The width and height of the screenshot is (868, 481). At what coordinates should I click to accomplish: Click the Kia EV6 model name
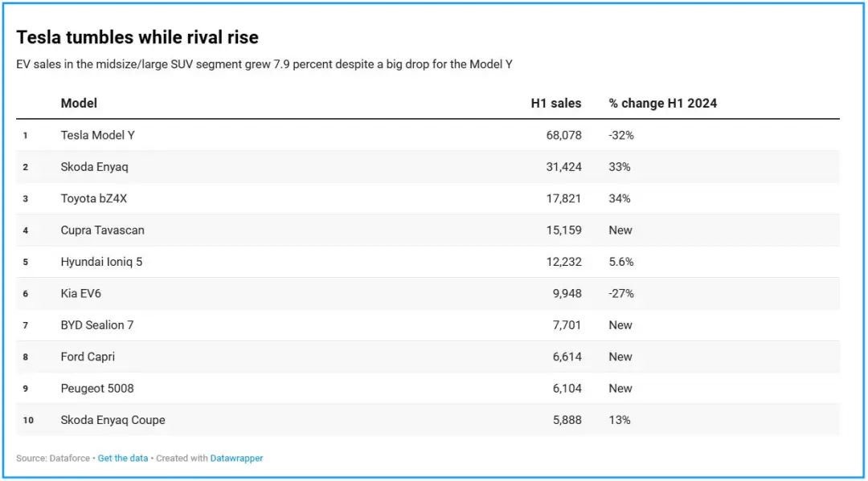coord(80,294)
